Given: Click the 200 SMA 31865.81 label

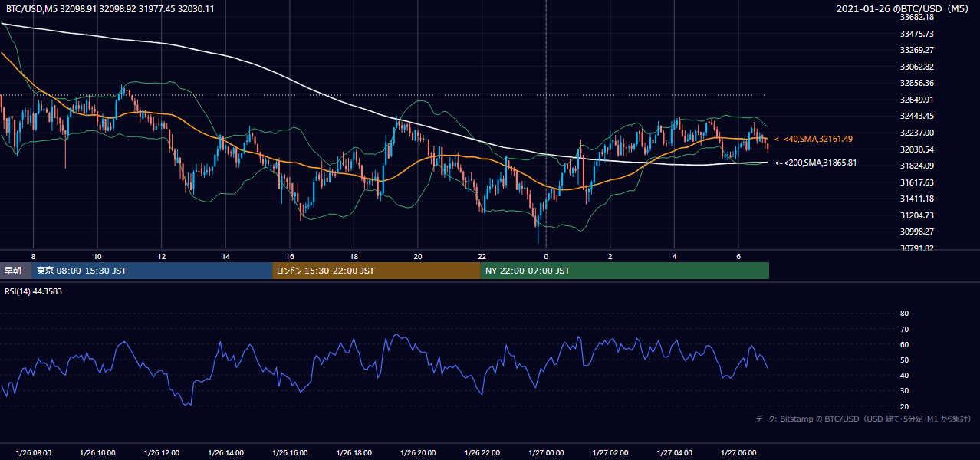Looking at the screenshot, I should [815, 163].
